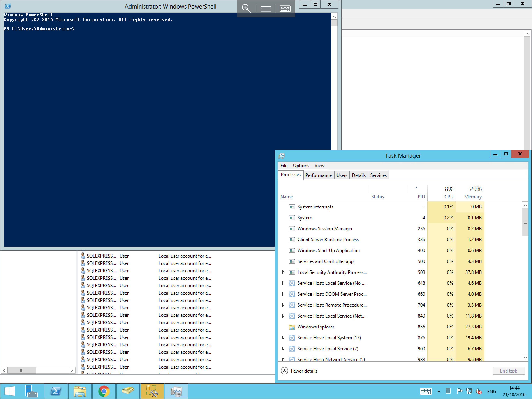Click the muted speaker tray icon
The image size is (532, 399).
(x=479, y=392)
